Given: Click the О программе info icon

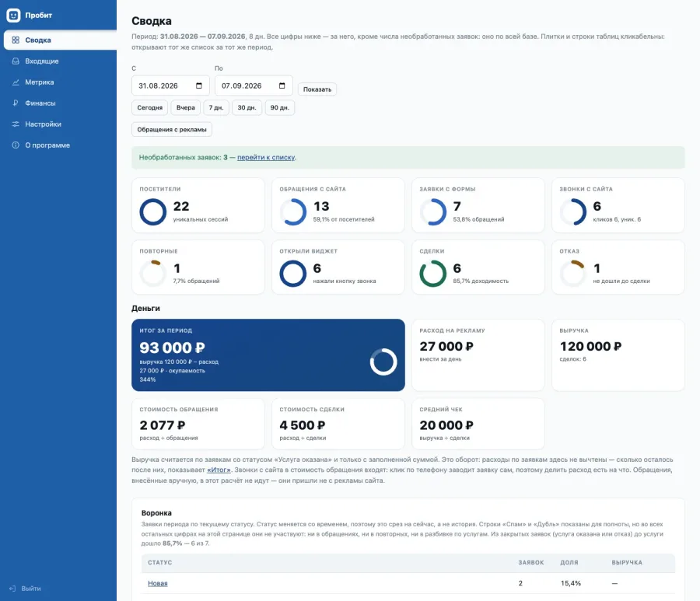Looking at the screenshot, I should coord(16,145).
